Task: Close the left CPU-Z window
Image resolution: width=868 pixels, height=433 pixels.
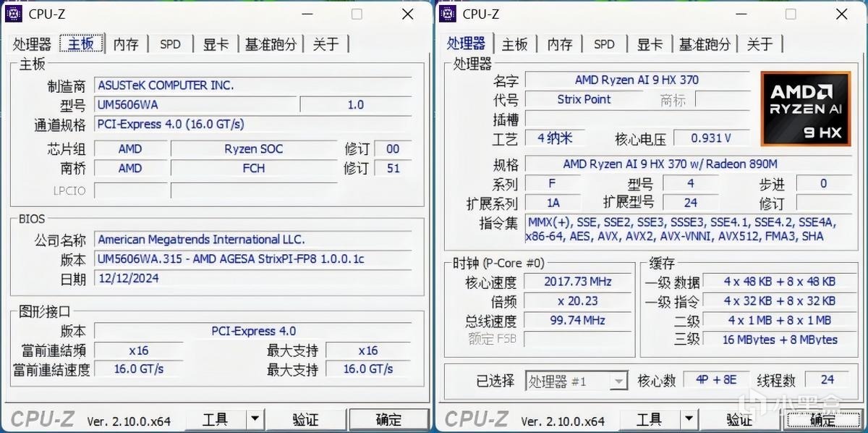Action: [x=408, y=14]
